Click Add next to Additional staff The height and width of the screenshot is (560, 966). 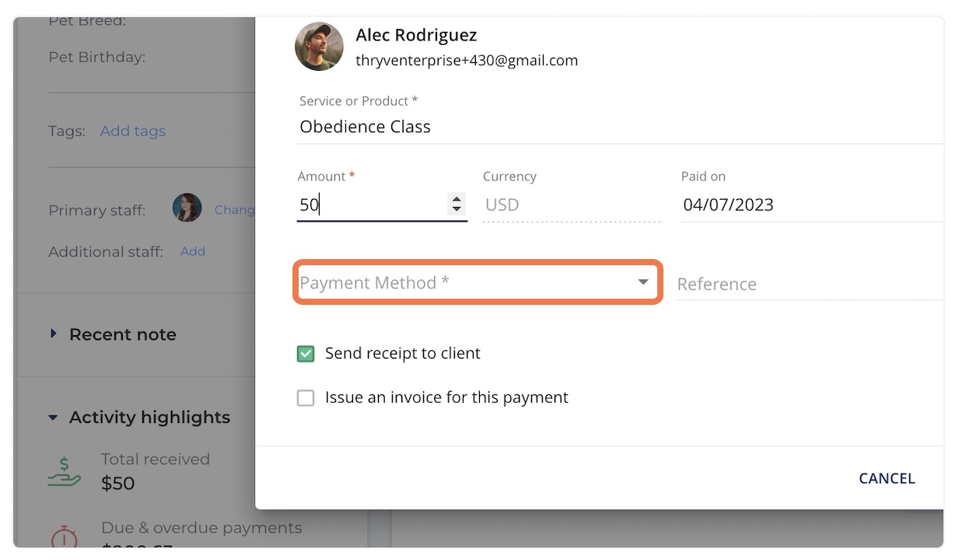[x=193, y=251]
